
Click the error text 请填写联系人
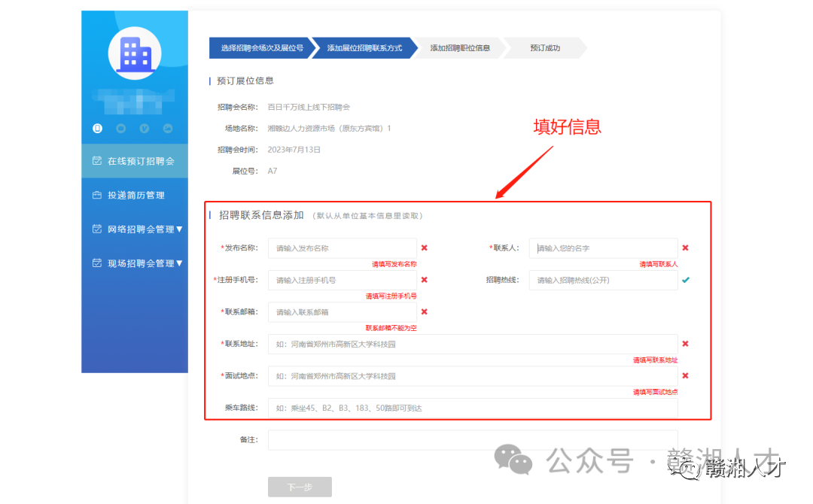click(659, 264)
